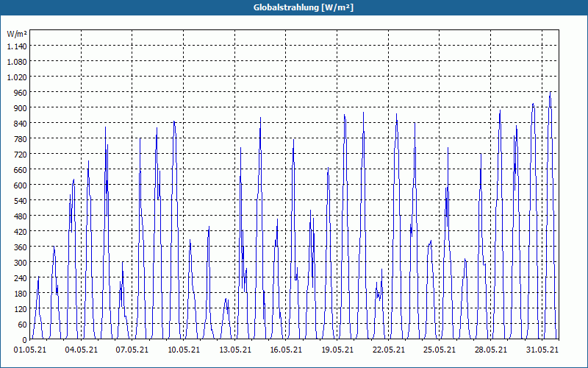588x368 pixels.
Task: Select the 600 y-axis value label
Action: click(21, 185)
